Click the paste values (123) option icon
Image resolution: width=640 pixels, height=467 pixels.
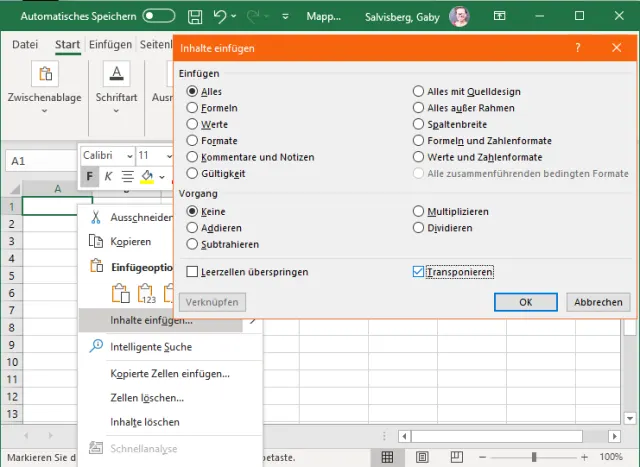(x=145, y=294)
